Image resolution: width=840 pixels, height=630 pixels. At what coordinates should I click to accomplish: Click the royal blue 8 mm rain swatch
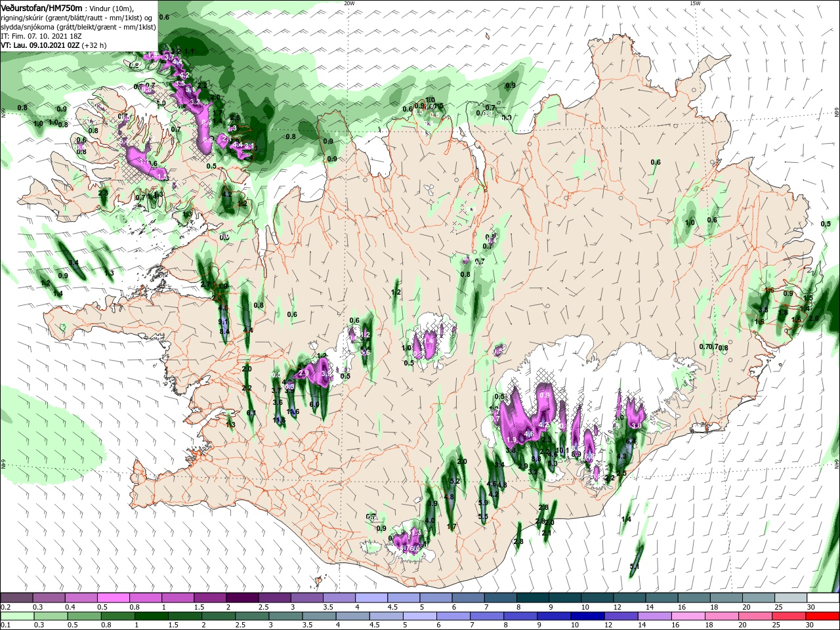pos(519,616)
